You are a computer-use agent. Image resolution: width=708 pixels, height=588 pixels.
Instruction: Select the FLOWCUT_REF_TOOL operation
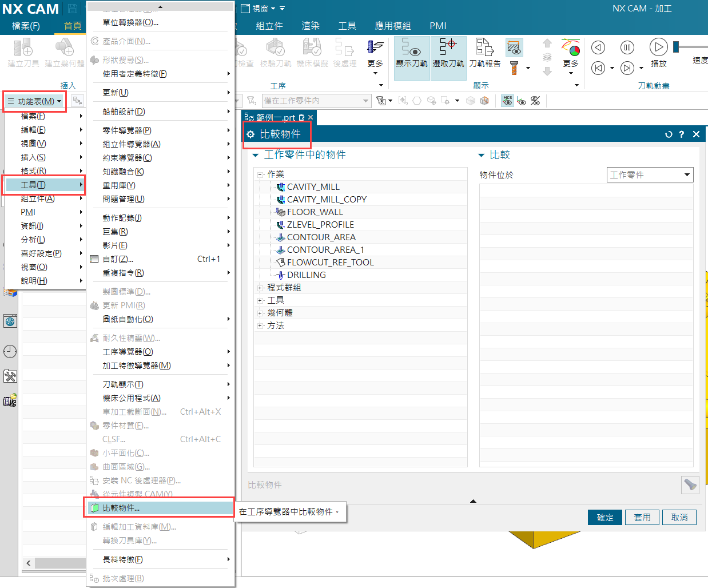pos(331,263)
